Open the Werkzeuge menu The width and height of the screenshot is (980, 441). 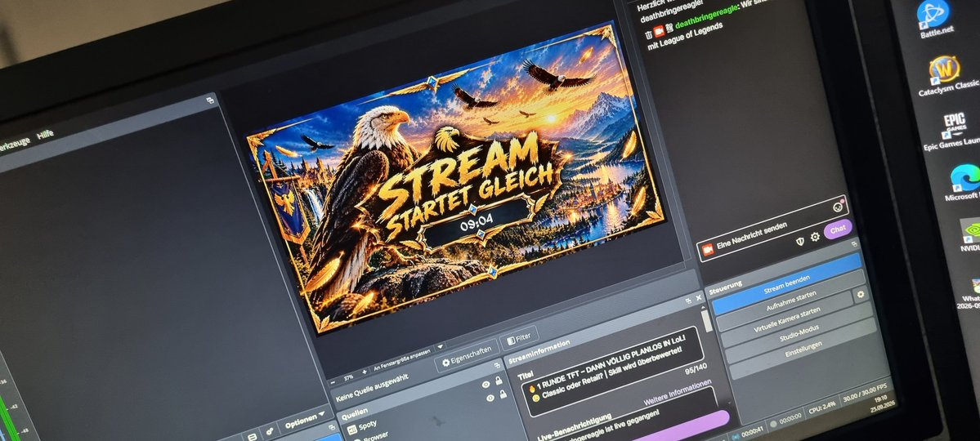[13, 146]
